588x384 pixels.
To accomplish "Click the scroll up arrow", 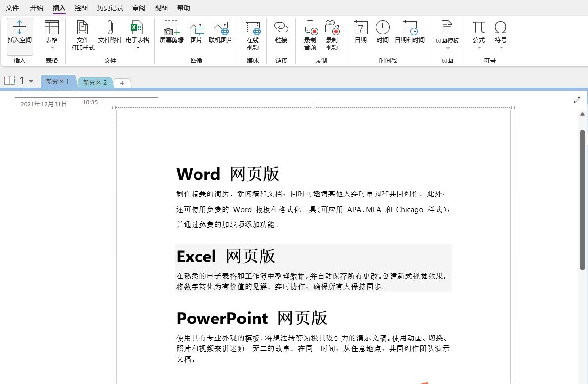I will 582,114.
